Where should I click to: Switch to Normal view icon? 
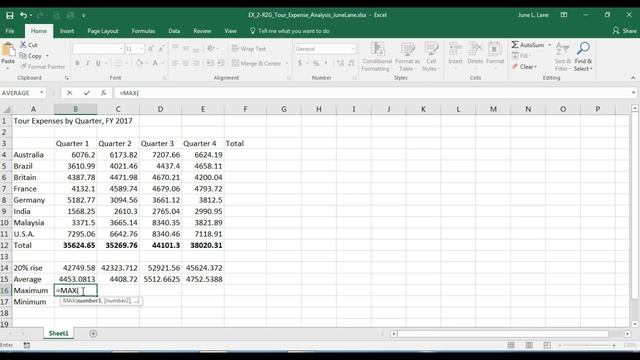511,345
